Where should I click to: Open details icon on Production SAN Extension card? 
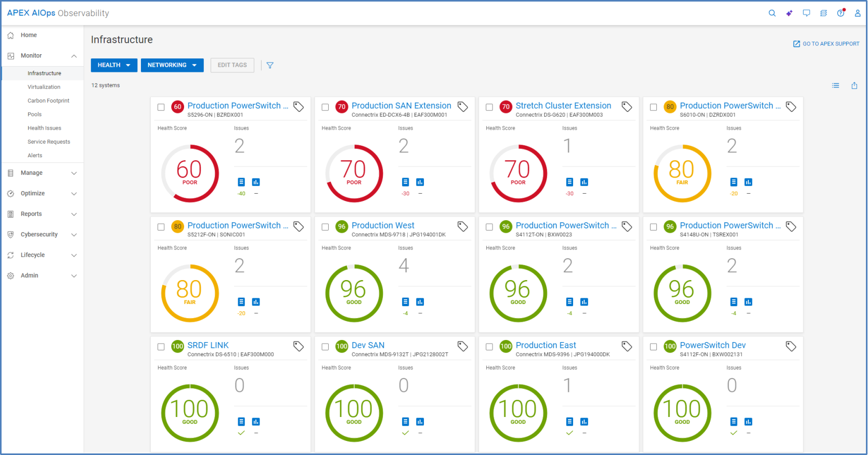(x=406, y=182)
